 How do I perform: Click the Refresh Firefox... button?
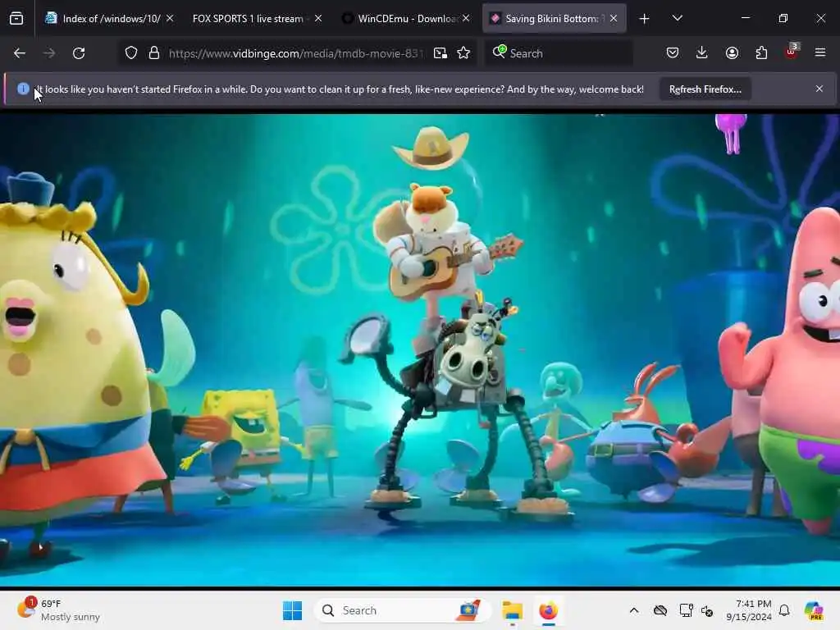(x=705, y=89)
